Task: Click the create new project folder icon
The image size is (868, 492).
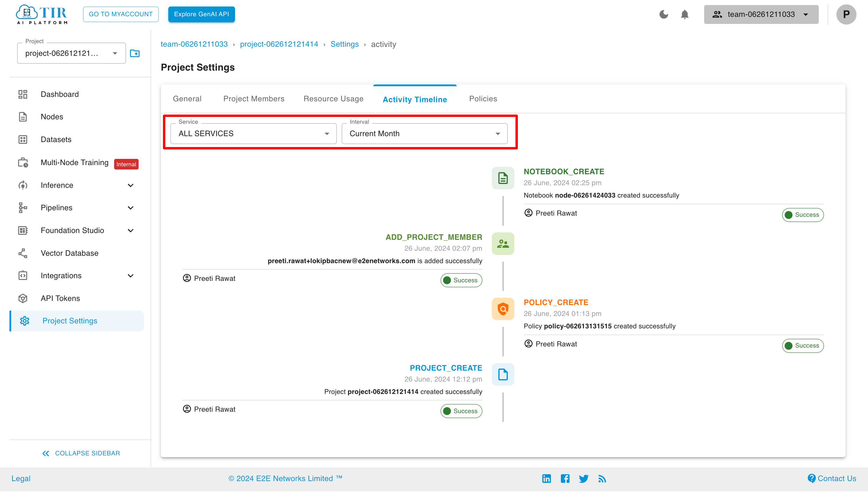Action: point(135,53)
